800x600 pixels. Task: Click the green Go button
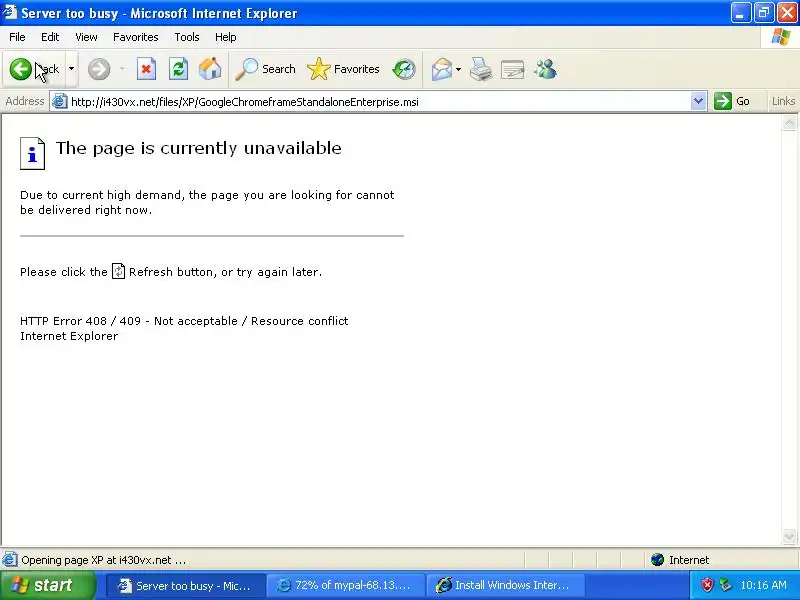pos(732,101)
